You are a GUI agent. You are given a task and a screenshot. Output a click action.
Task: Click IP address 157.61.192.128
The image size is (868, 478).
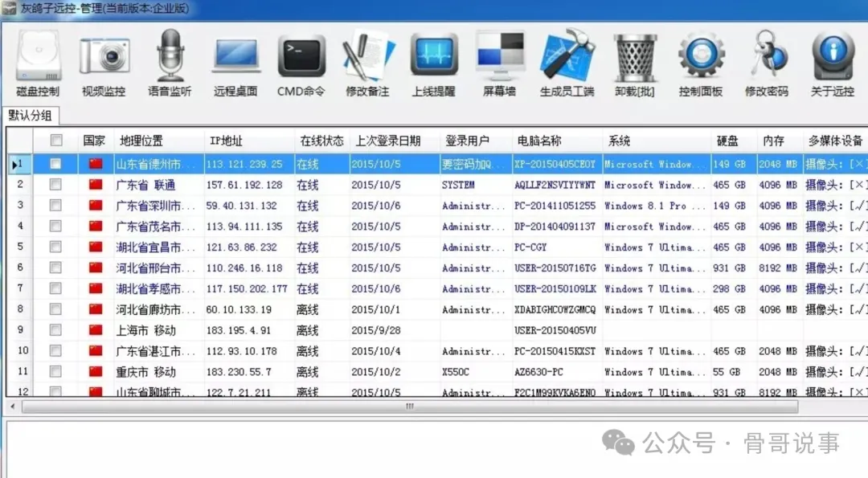(244, 185)
